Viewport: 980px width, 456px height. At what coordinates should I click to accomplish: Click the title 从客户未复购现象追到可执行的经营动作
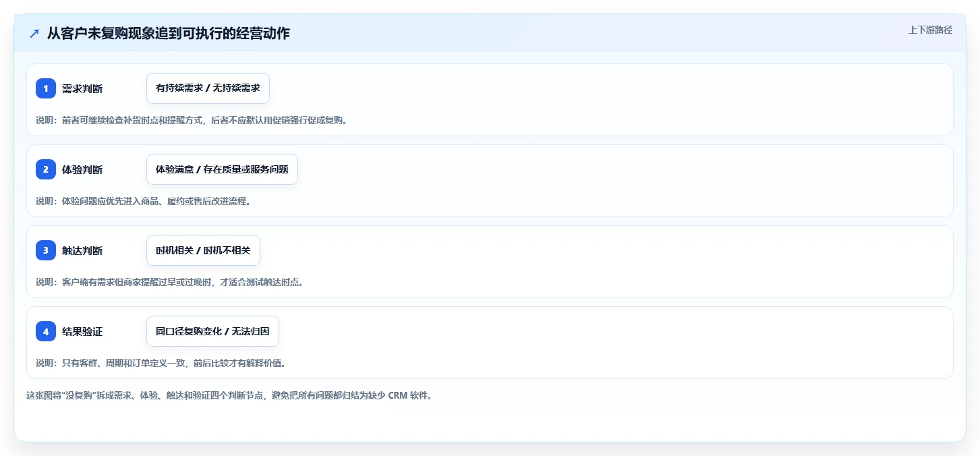click(169, 33)
